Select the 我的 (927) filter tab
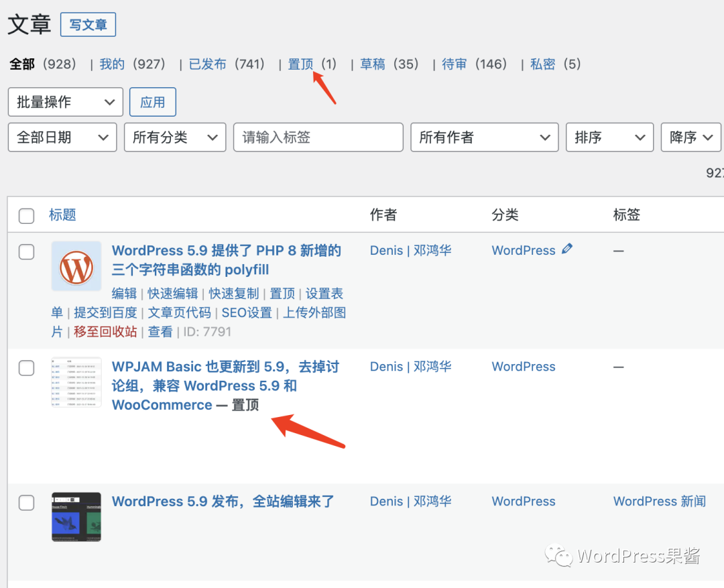This screenshot has width=724, height=588. (133, 64)
